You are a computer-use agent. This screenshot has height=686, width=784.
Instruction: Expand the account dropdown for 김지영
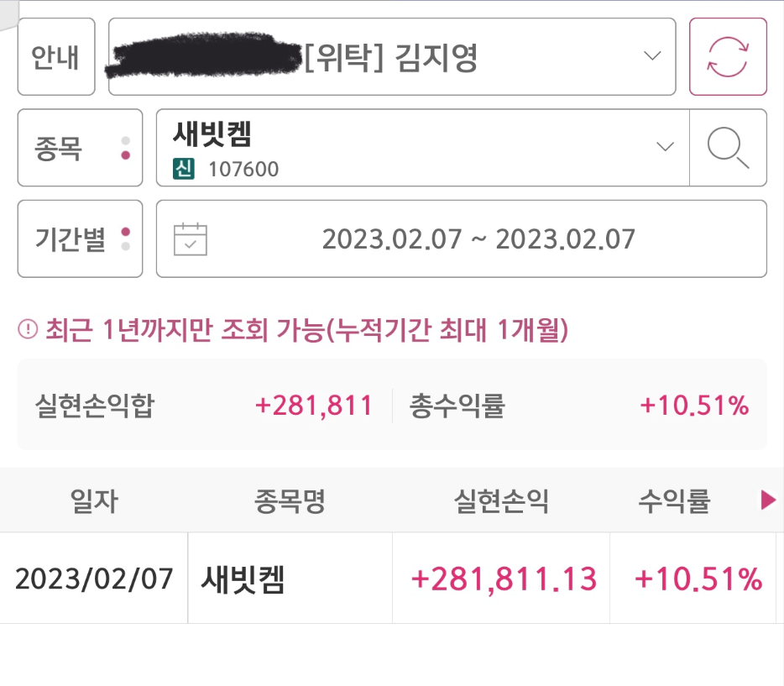[652, 55]
